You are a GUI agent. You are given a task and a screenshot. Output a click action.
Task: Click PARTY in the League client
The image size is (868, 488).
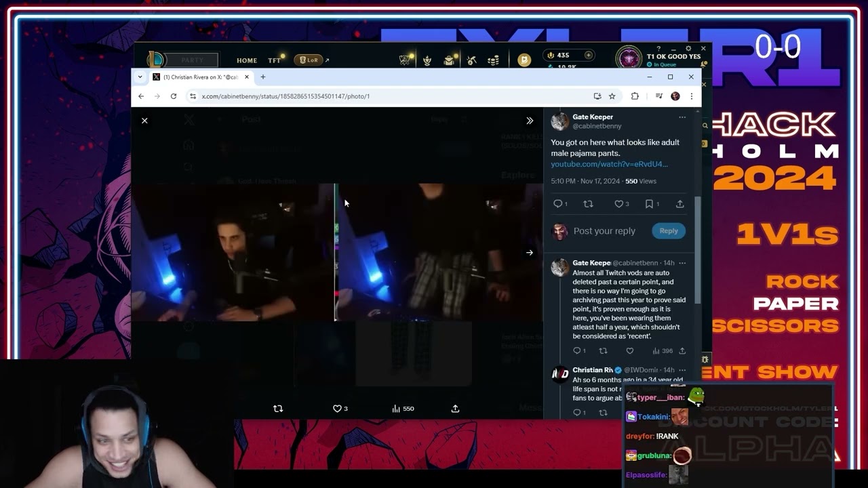click(x=192, y=60)
